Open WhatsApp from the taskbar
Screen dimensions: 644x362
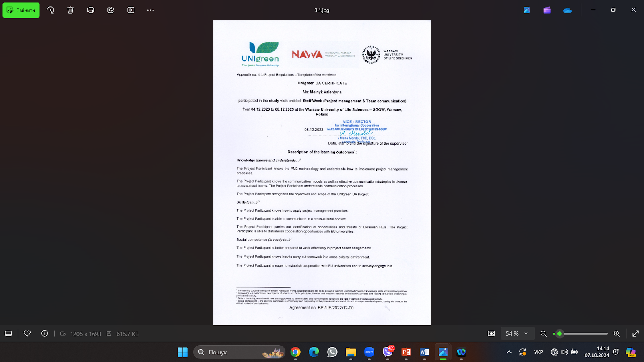[332, 352]
